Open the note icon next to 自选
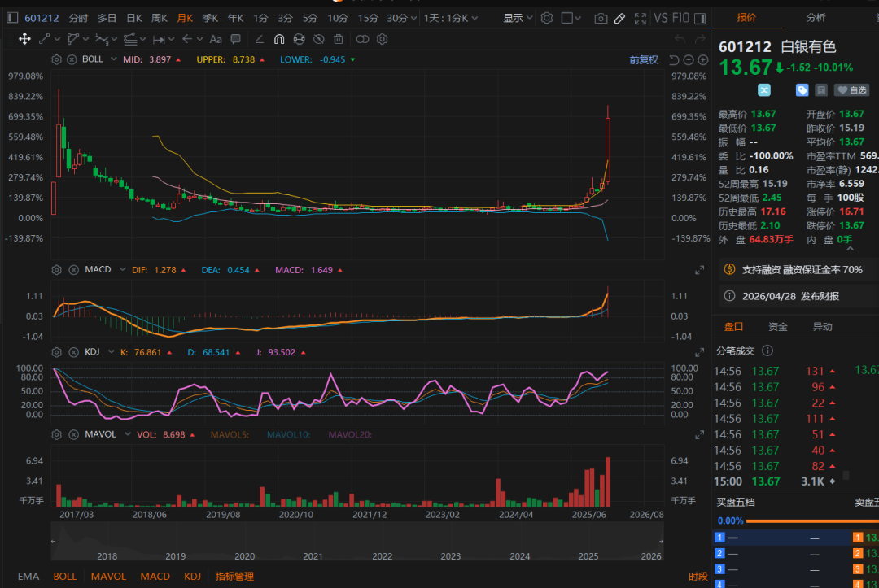This screenshot has height=588, width=879. 821,90
